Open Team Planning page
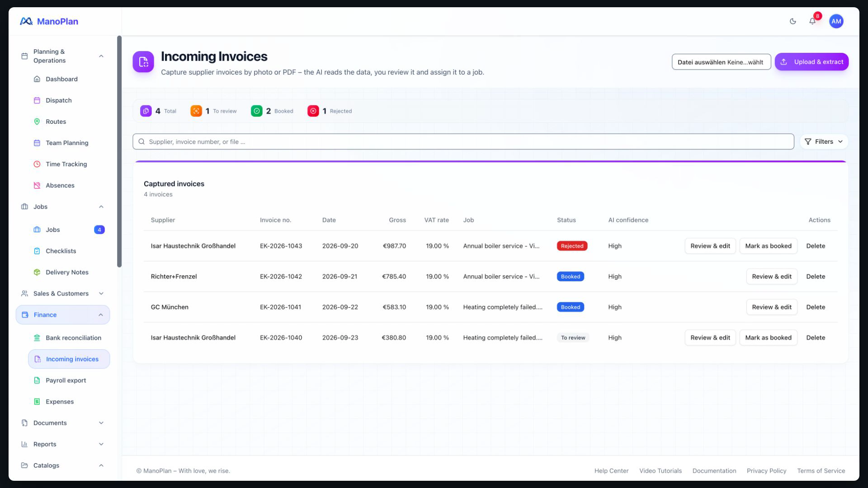868x488 pixels. [69, 143]
